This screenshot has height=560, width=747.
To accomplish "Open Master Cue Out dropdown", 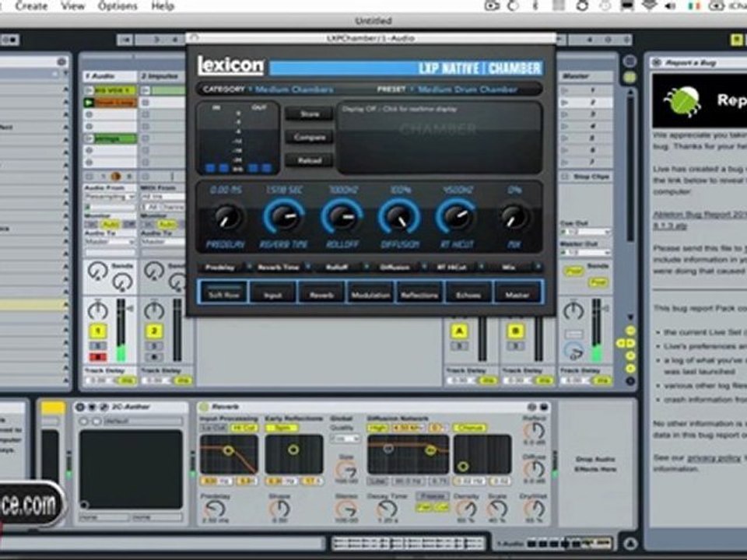I will [585, 232].
